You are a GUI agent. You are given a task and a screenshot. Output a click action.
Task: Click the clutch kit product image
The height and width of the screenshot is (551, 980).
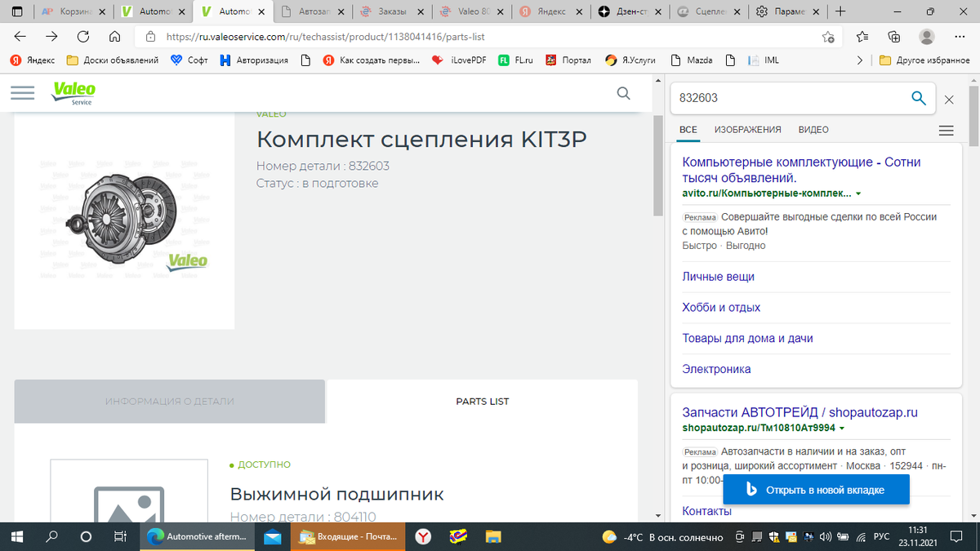click(x=124, y=220)
